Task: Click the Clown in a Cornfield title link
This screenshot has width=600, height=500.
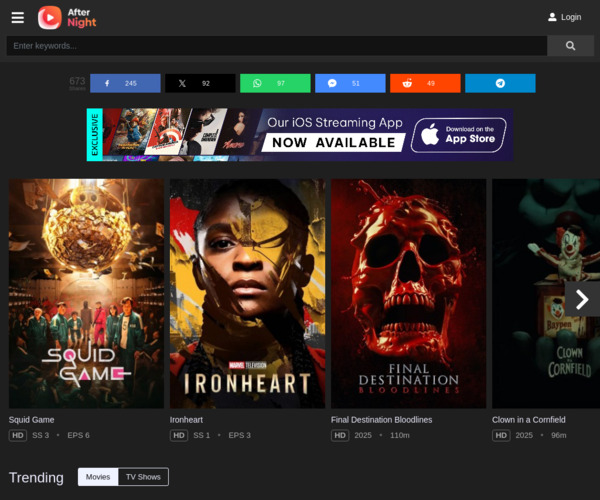Action: point(529,420)
